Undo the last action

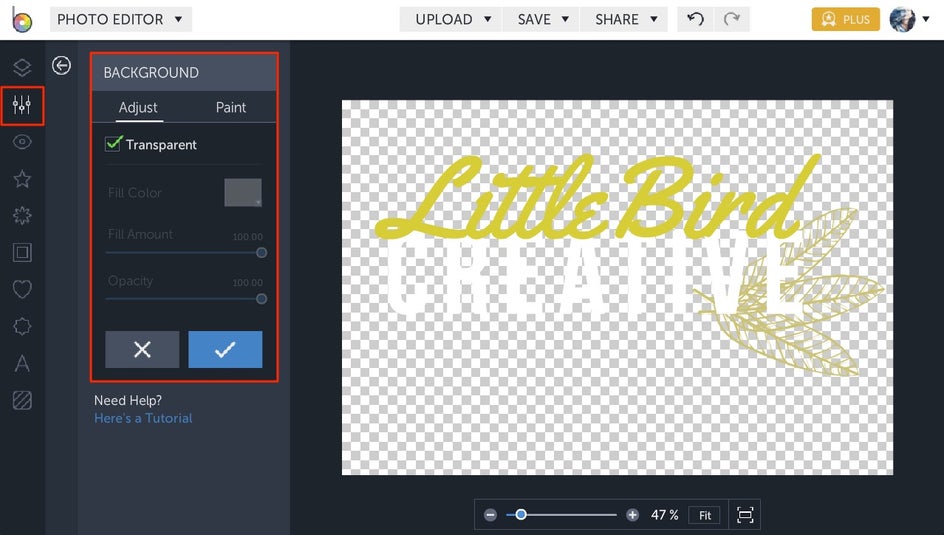695,19
